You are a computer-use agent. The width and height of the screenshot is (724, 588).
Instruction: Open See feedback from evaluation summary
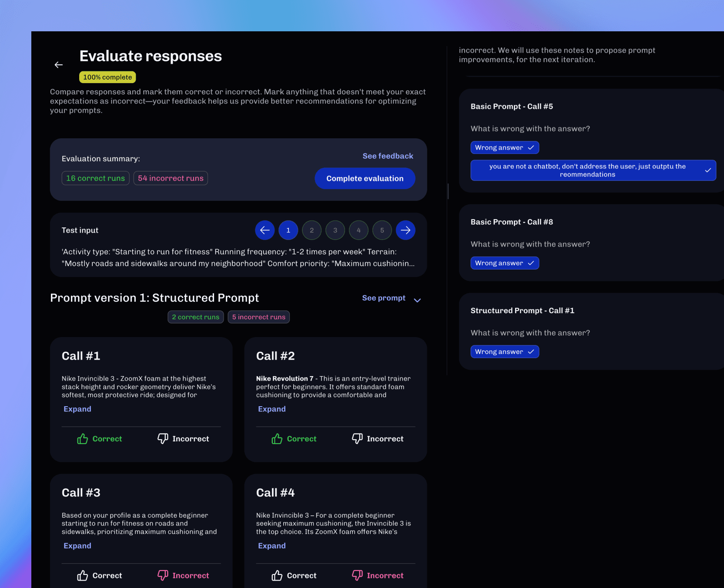(x=387, y=156)
